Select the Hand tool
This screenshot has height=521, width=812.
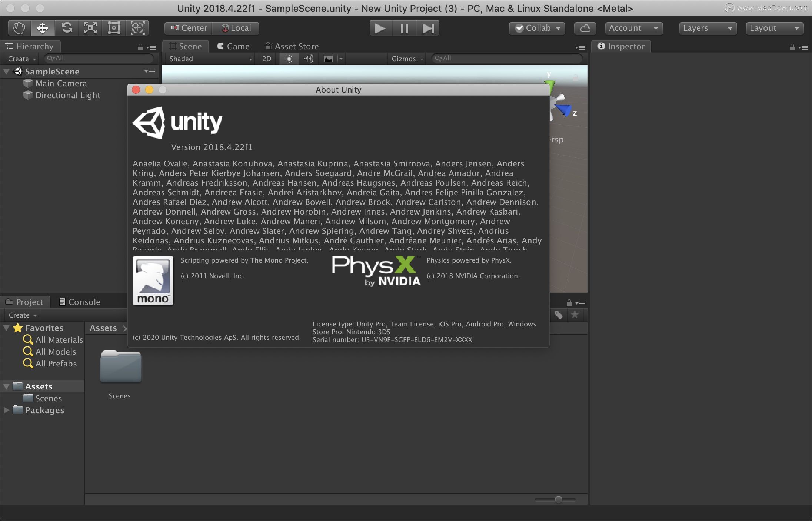pyautogui.click(x=19, y=28)
